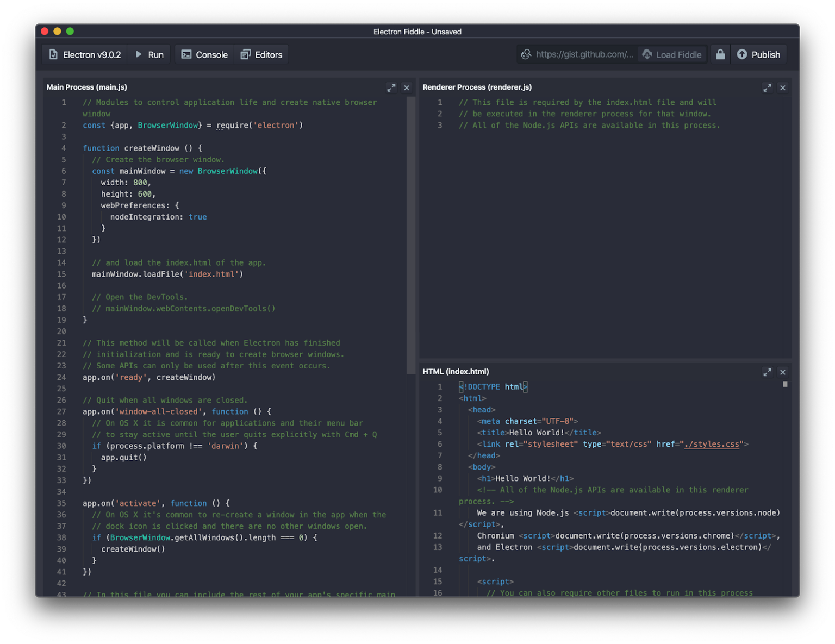Click the Publish upload arrow icon
Image resolution: width=835 pixels, height=644 pixels.
point(742,54)
